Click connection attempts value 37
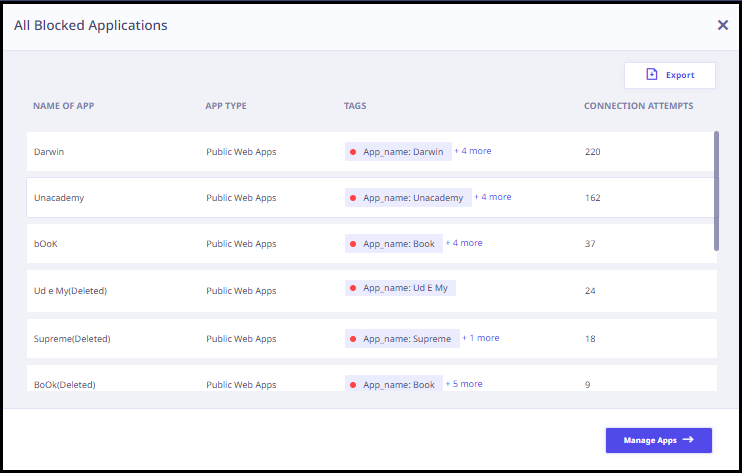 click(x=590, y=244)
